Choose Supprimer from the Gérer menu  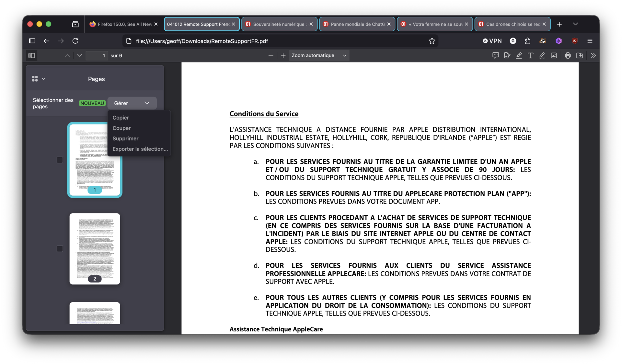point(126,138)
